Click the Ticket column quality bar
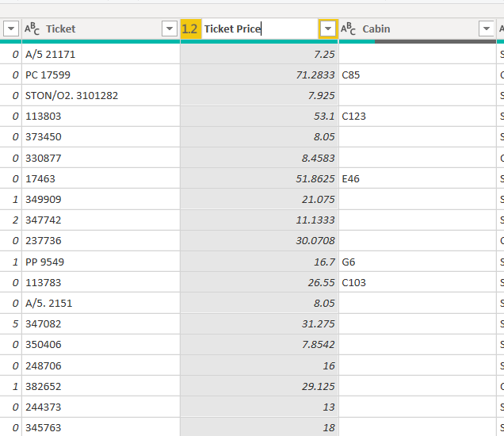Image resolution: width=504 pixels, height=436 pixels. (x=101, y=41)
